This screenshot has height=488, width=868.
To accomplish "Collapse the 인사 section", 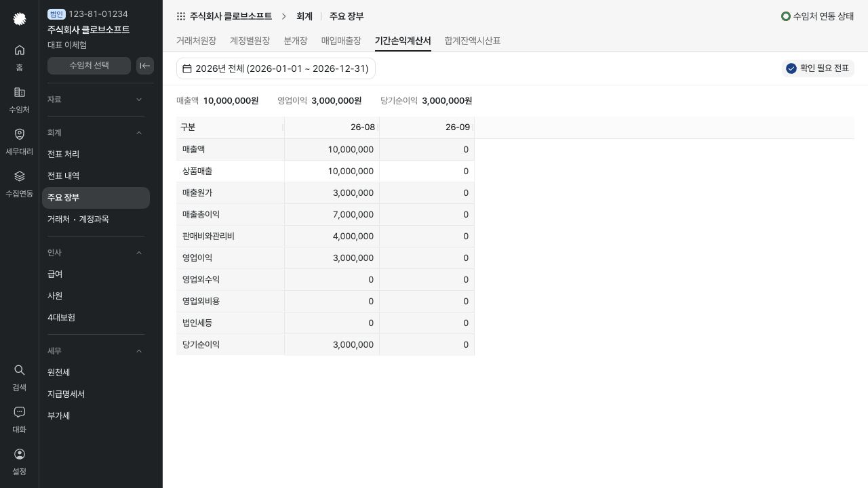I will pyautogui.click(x=96, y=253).
